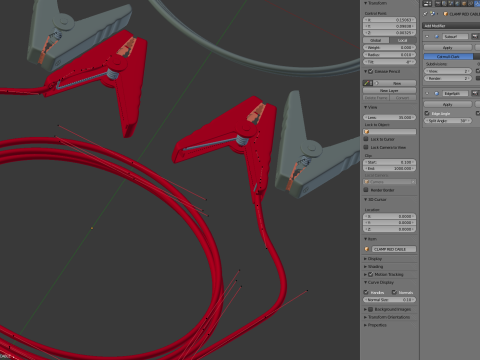Viewport: 480px width, 360px height.
Task: Open the World properties tab icon
Action: 458,4
